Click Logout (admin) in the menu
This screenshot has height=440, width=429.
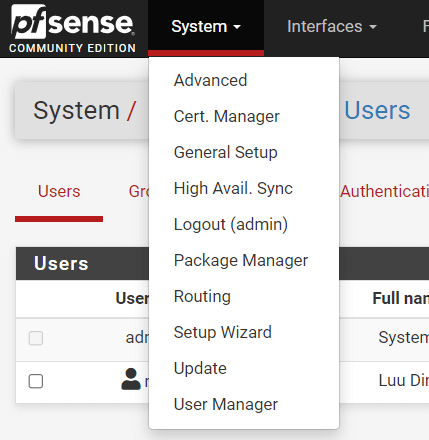tap(231, 224)
